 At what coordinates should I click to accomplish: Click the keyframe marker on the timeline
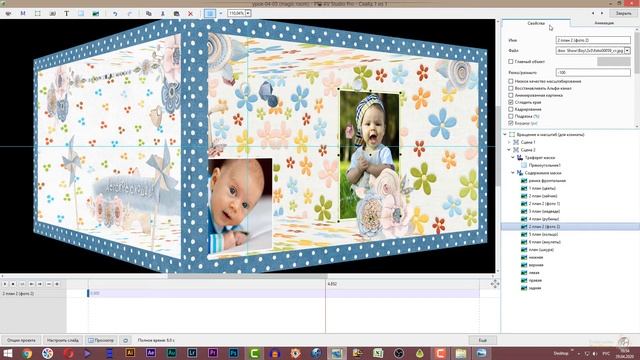88,293
